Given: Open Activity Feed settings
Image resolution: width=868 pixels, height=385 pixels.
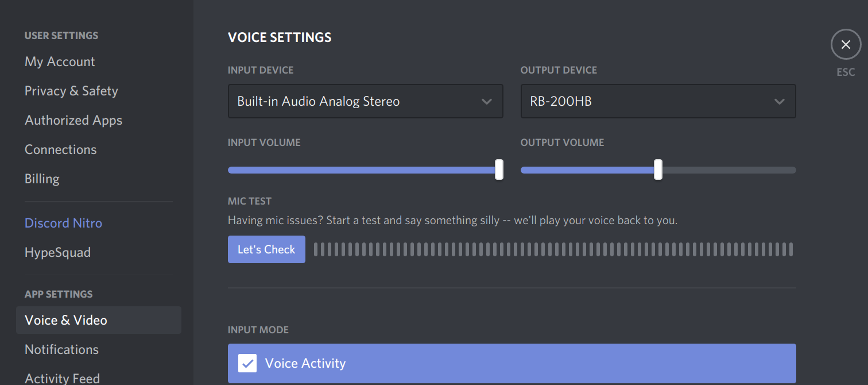Looking at the screenshot, I should (x=62, y=378).
